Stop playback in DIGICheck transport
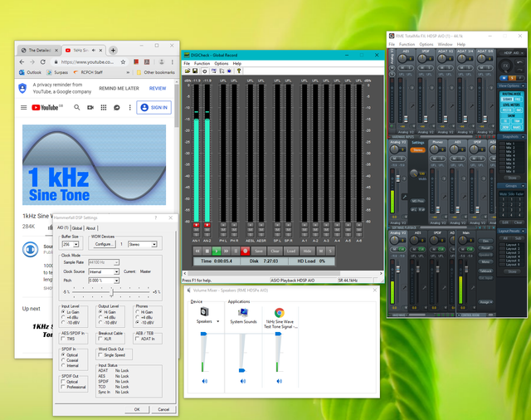The image size is (531, 420). coord(207,251)
